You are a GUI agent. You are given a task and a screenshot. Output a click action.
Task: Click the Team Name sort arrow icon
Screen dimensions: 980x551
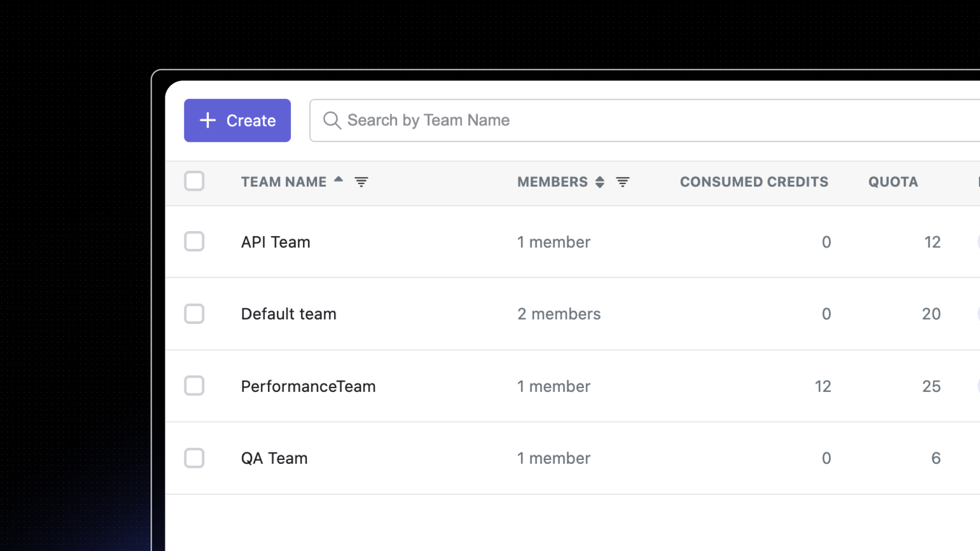pos(338,180)
